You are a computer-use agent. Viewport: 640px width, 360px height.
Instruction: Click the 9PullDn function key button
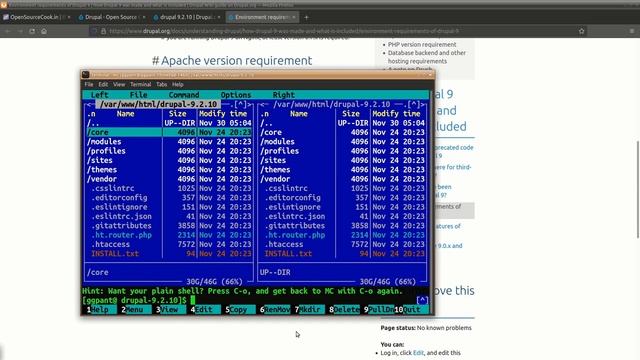coord(379,310)
